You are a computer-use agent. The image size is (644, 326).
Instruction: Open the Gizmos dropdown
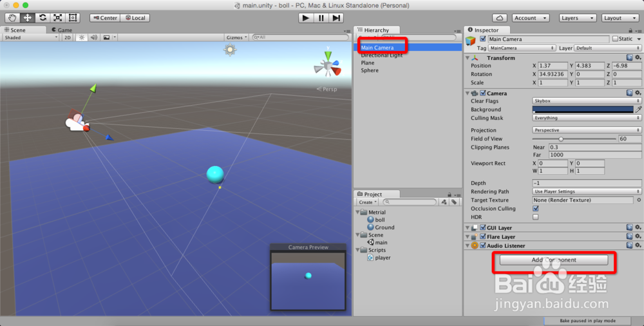236,37
